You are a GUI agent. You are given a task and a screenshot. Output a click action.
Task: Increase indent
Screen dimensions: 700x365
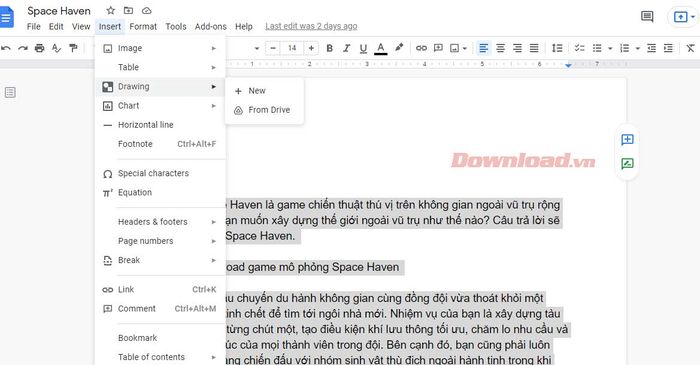coord(668,48)
